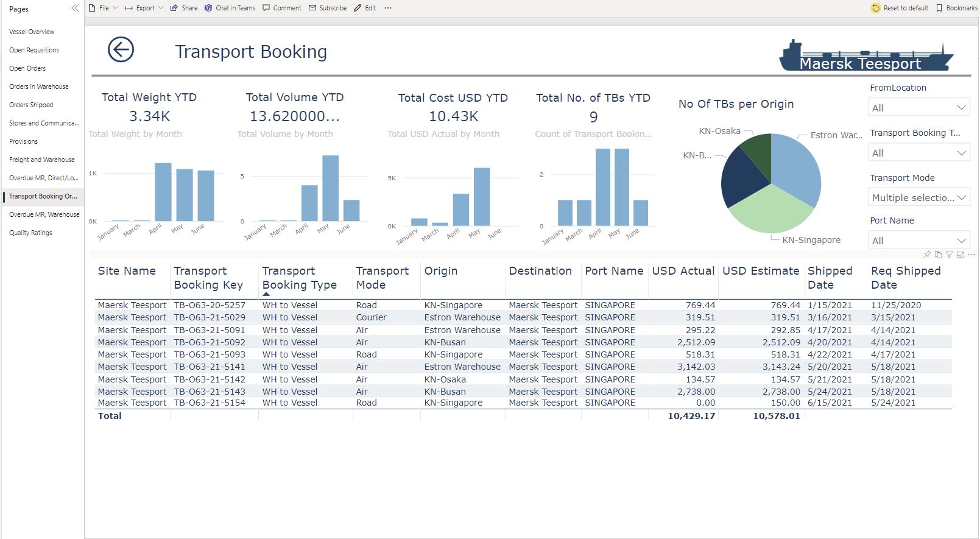Open filters on the table visual
This screenshot has width=980, height=539.
[x=950, y=255]
